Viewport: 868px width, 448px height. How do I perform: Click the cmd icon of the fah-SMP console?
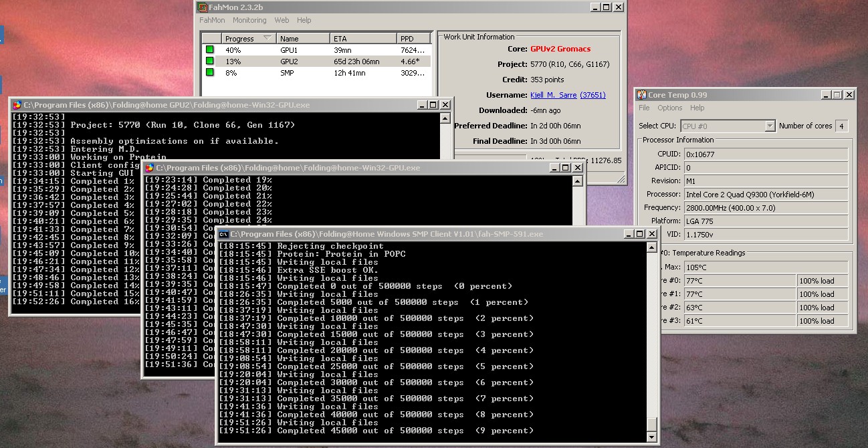point(224,234)
